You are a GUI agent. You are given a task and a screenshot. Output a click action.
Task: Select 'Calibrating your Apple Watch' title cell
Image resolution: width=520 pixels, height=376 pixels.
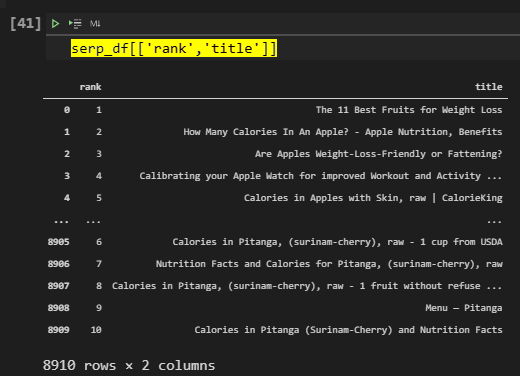[x=321, y=176]
